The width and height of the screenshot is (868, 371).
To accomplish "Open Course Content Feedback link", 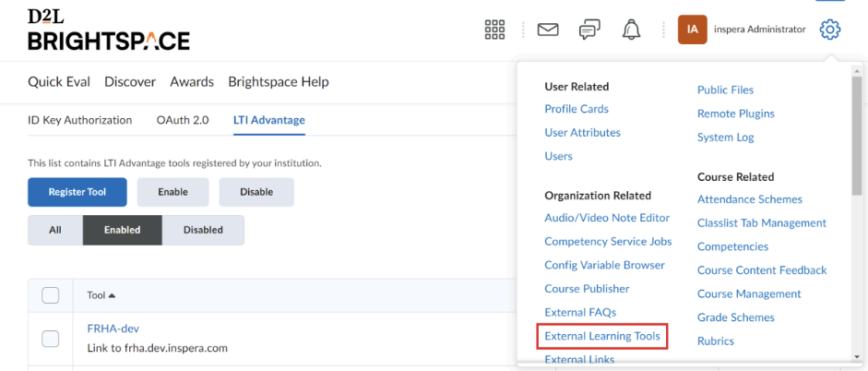I will (x=762, y=270).
